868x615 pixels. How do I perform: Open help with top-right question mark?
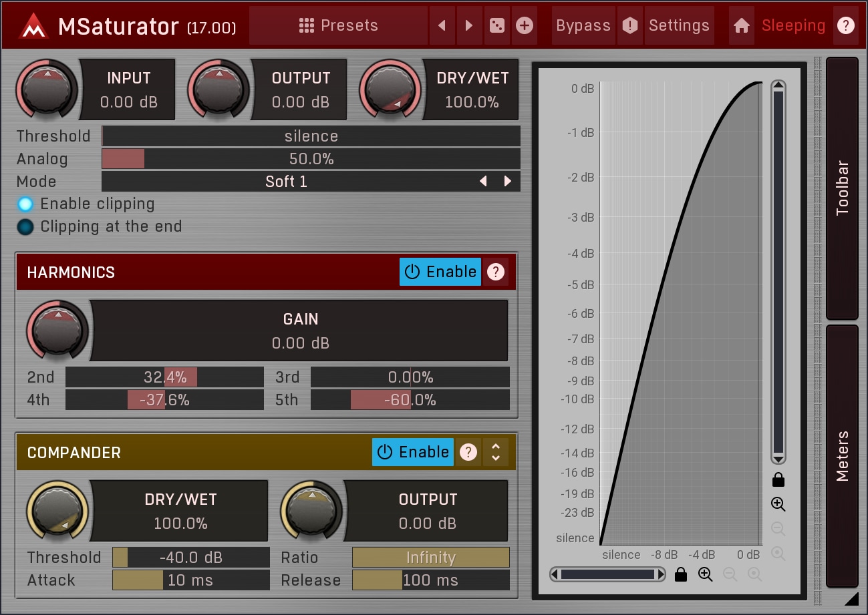[846, 26]
